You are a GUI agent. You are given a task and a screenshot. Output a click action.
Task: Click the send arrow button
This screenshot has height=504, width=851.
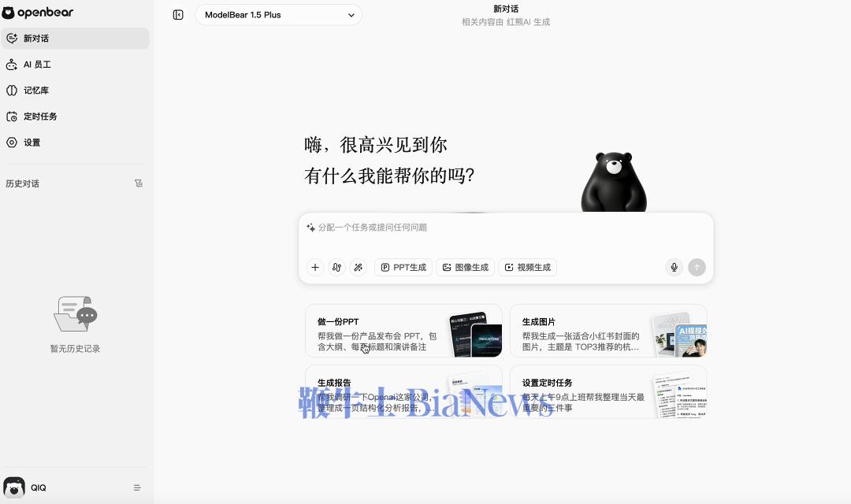click(x=697, y=268)
